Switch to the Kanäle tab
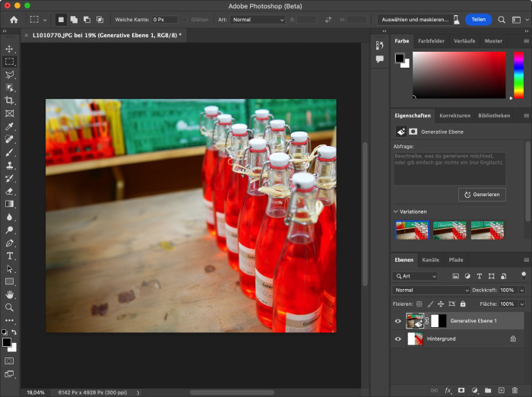The height and width of the screenshot is (397, 532). (431, 260)
